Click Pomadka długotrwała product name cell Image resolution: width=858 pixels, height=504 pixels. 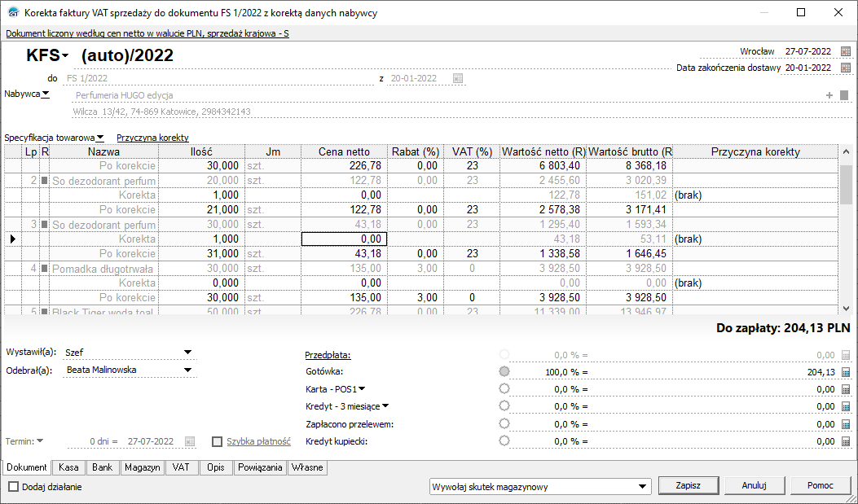104,269
